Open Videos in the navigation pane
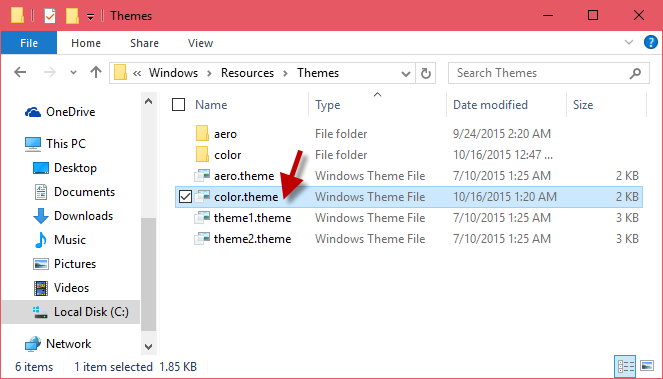This screenshot has height=379, width=663. tap(61, 288)
